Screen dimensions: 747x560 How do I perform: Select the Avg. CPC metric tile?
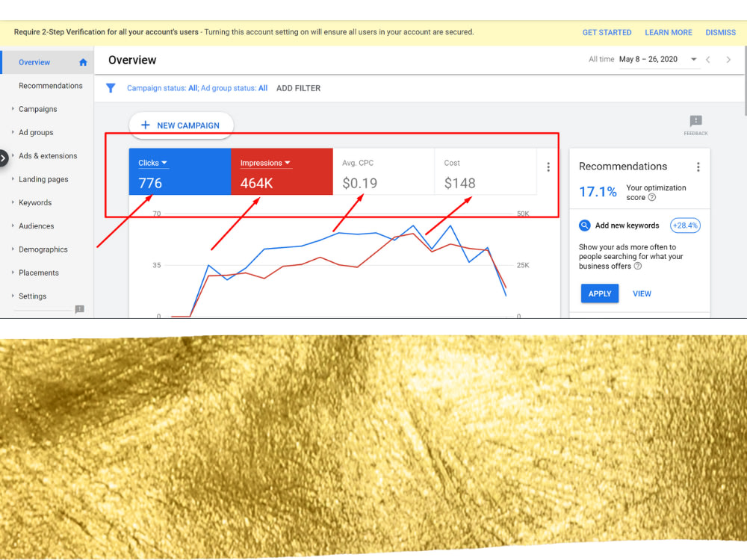[x=383, y=172]
